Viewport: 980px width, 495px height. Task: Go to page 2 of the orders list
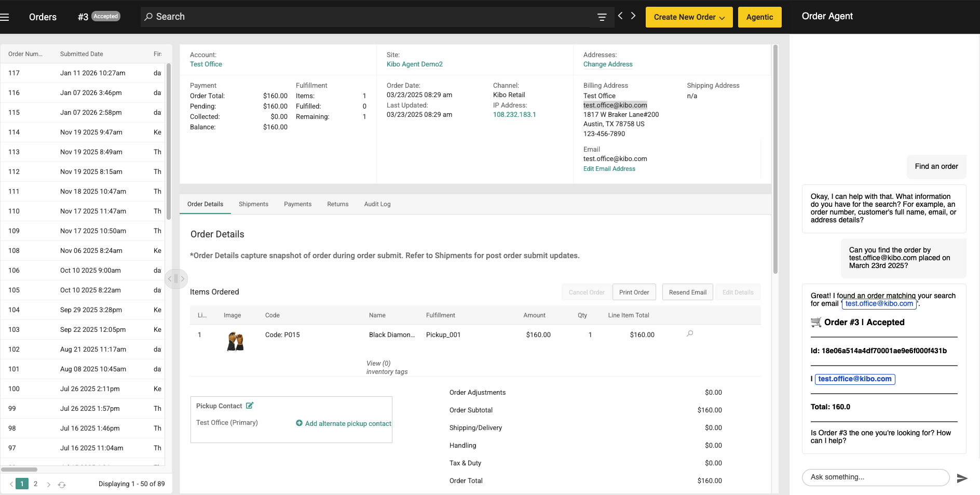click(35, 484)
